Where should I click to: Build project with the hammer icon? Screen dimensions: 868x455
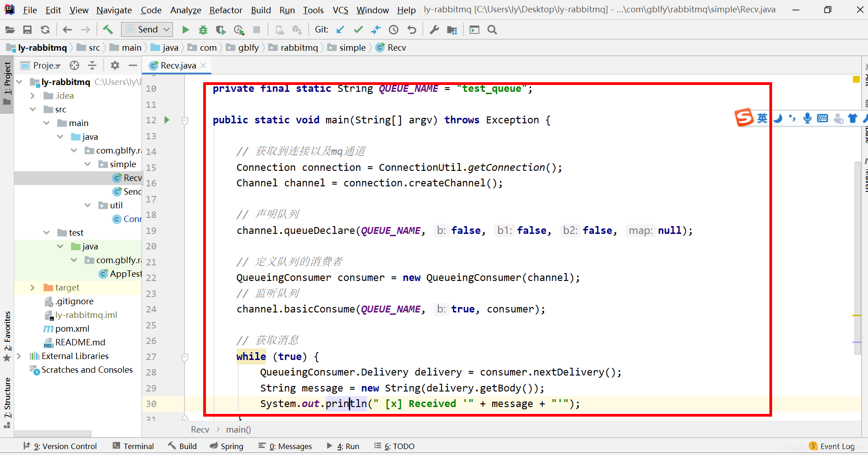pyautogui.click(x=108, y=30)
